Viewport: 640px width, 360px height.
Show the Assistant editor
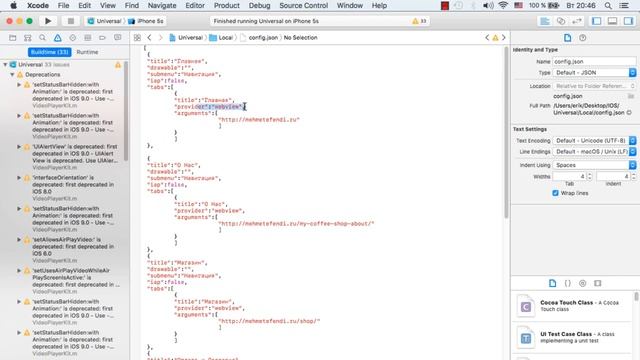[561, 21]
